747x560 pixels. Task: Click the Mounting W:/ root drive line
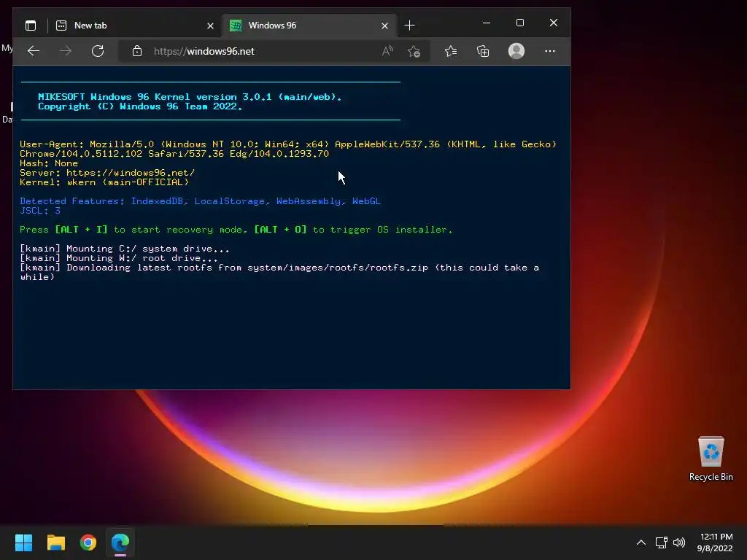(x=119, y=258)
